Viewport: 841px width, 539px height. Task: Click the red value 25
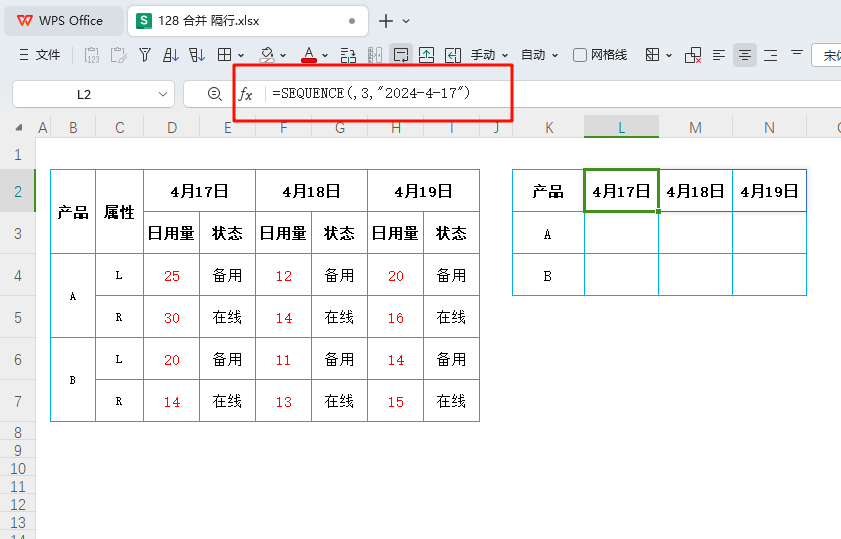(x=172, y=276)
